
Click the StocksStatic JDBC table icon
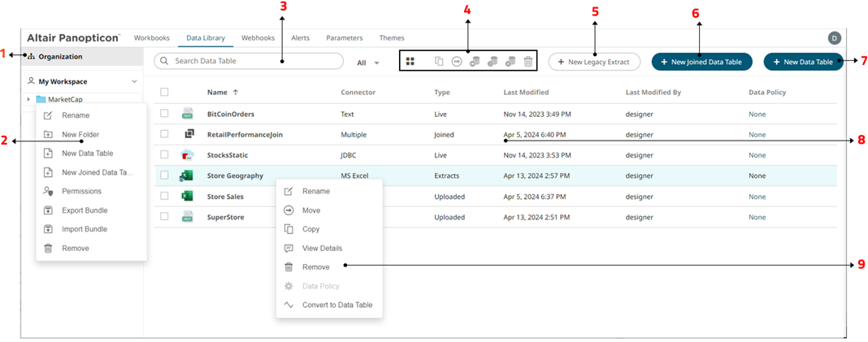click(x=187, y=155)
